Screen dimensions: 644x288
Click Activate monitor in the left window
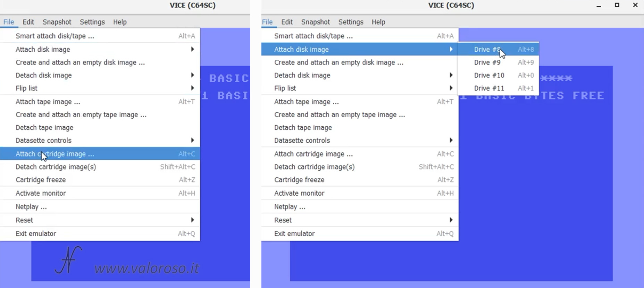click(41, 193)
